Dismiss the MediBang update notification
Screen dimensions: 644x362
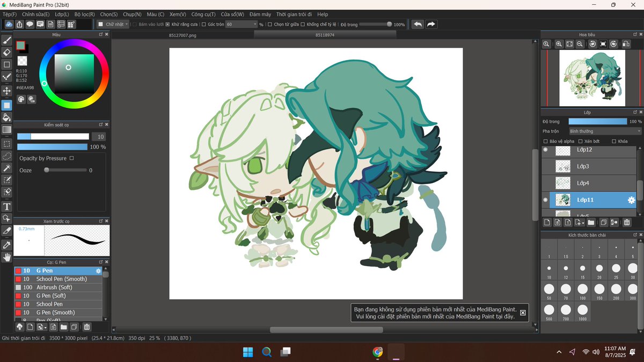pyautogui.click(x=523, y=313)
